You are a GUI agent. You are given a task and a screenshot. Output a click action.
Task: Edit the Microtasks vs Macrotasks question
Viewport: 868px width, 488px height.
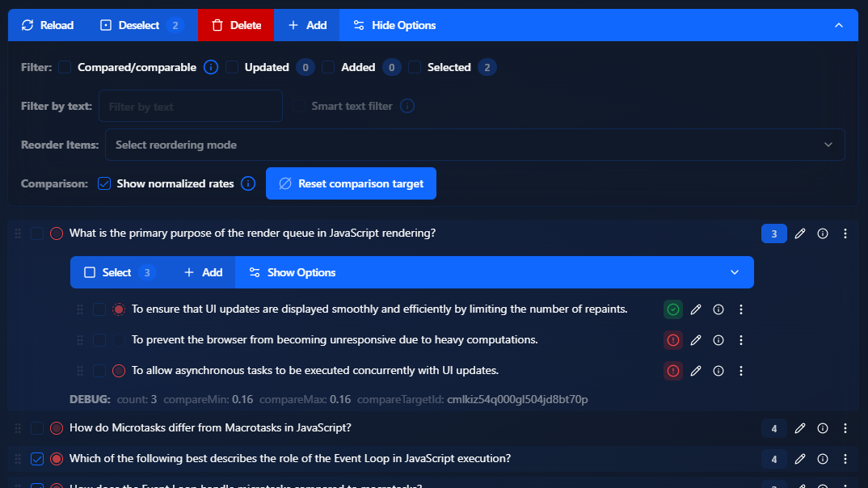coord(800,428)
